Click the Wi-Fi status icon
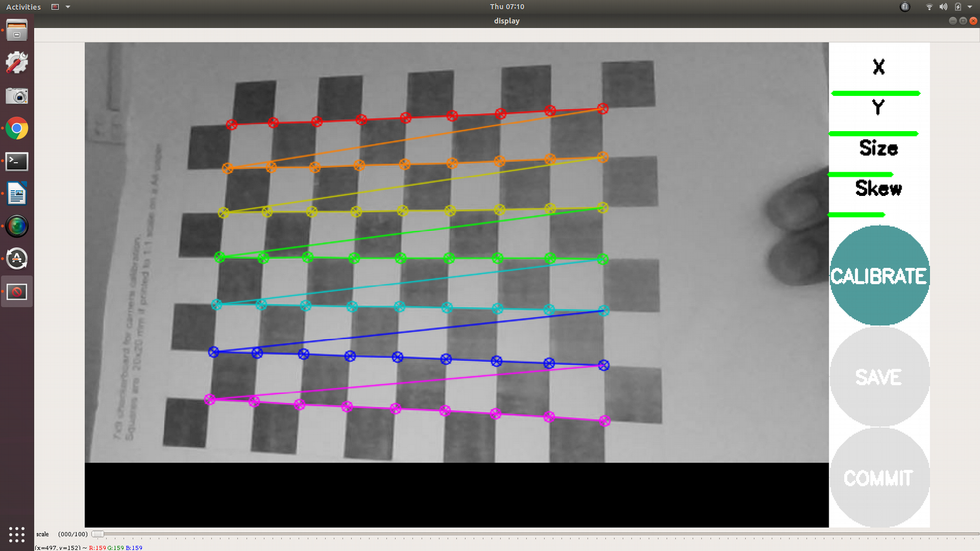The image size is (980, 551). tap(929, 7)
